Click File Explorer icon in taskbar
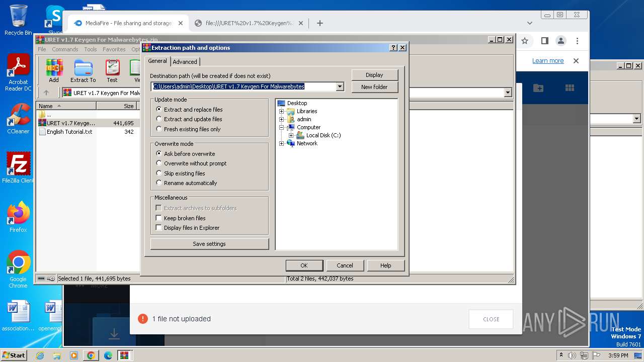This screenshot has width=644, height=362. [57, 355]
